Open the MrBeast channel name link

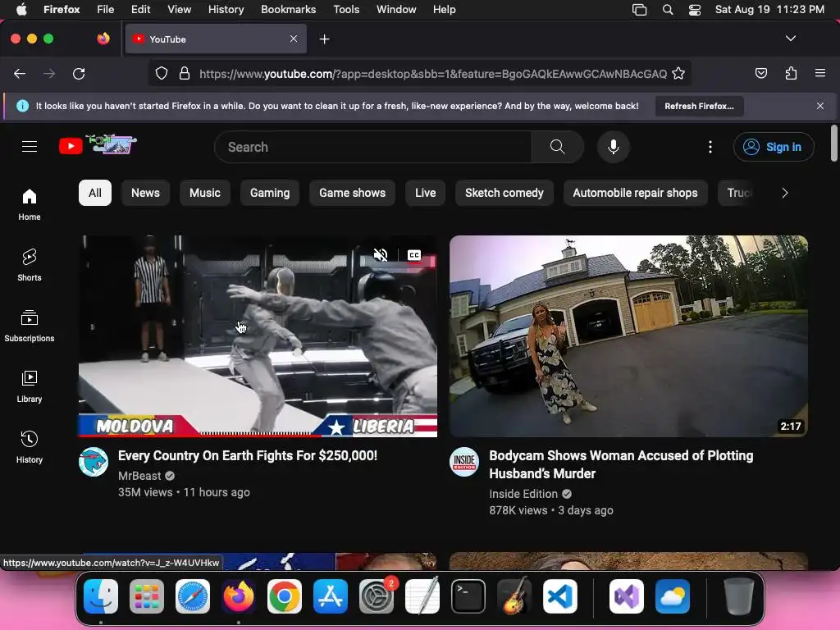pyautogui.click(x=139, y=476)
